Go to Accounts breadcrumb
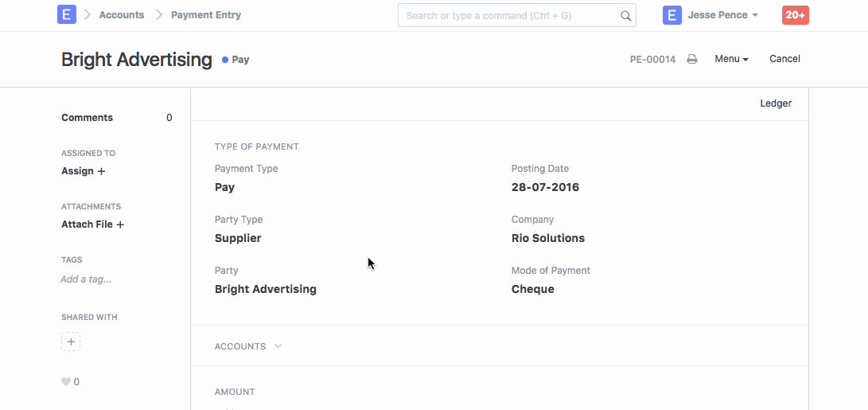Image resolution: width=868 pixels, height=410 pixels. [x=122, y=15]
